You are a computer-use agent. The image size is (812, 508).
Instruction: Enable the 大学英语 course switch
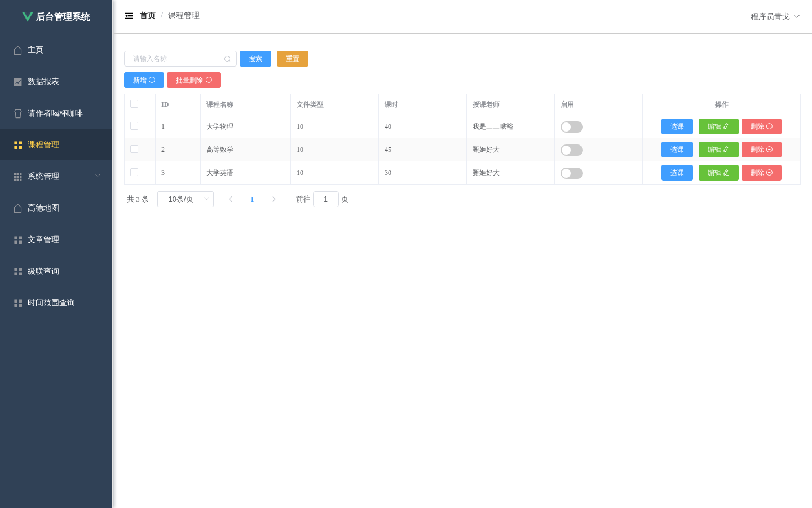(572, 173)
